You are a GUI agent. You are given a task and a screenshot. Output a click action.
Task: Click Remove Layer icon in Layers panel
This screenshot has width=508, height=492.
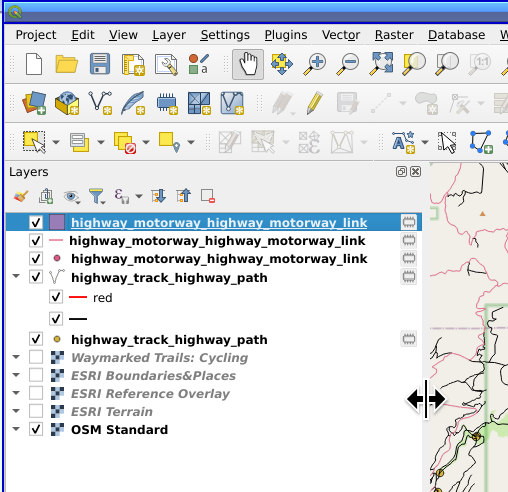click(207, 196)
